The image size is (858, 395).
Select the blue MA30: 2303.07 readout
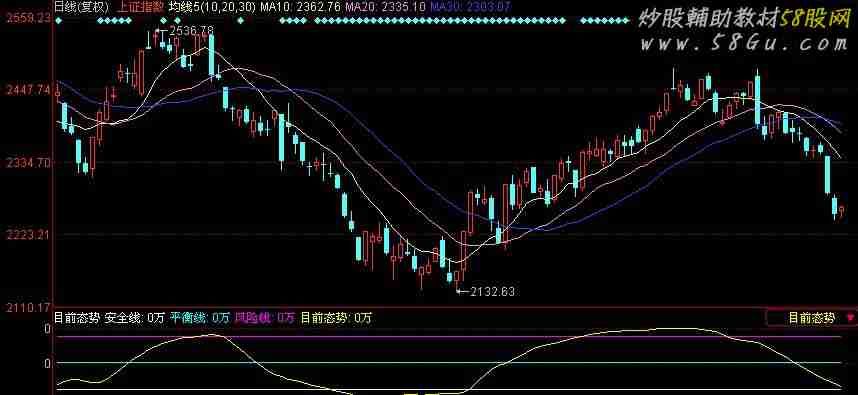click(471, 7)
